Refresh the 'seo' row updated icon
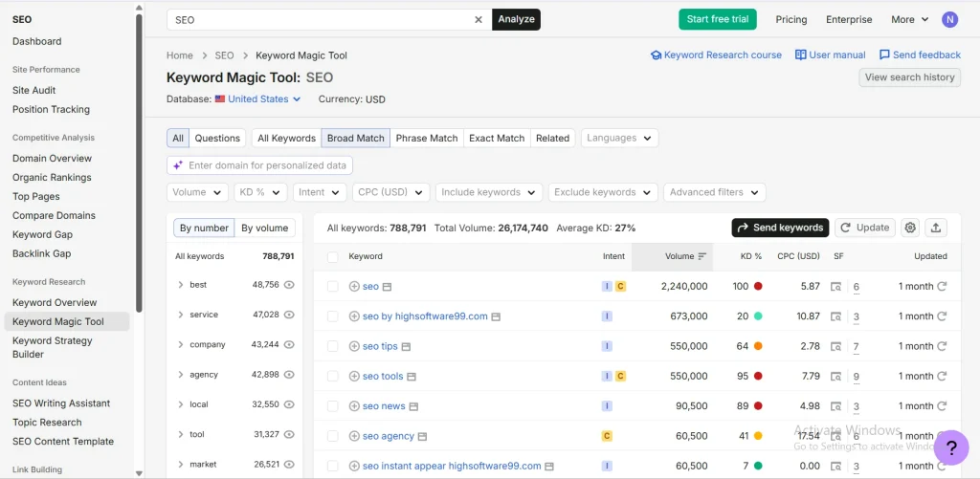980x479 pixels. pyautogui.click(x=942, y=286)
